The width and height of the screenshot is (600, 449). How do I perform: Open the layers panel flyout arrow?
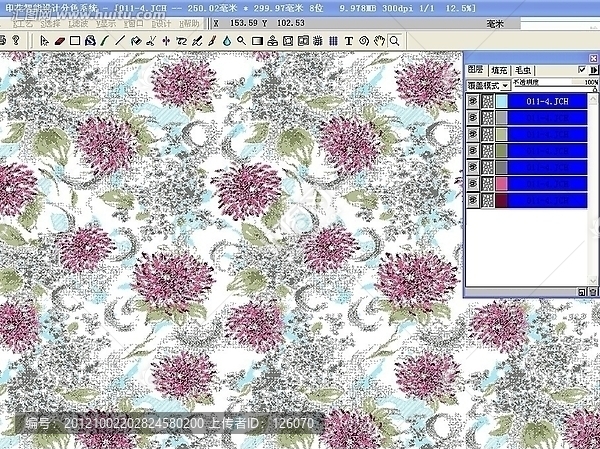(x=593, y=70)
